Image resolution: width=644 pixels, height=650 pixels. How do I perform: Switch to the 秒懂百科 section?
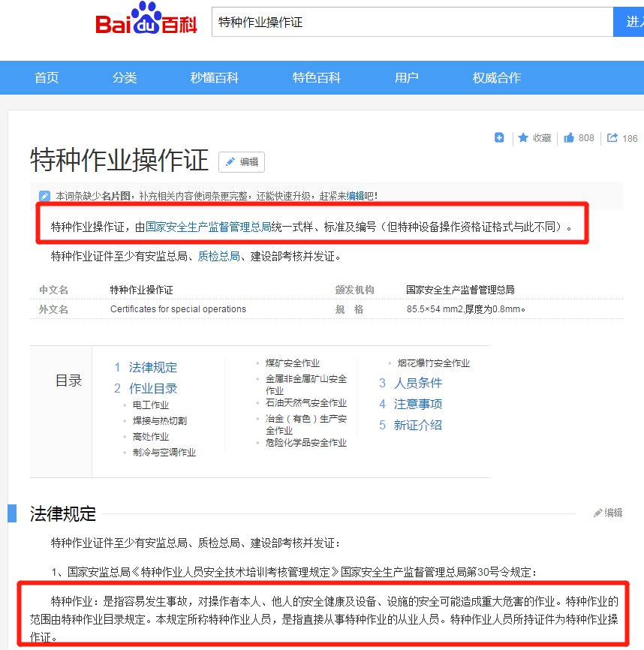point(215,77)
